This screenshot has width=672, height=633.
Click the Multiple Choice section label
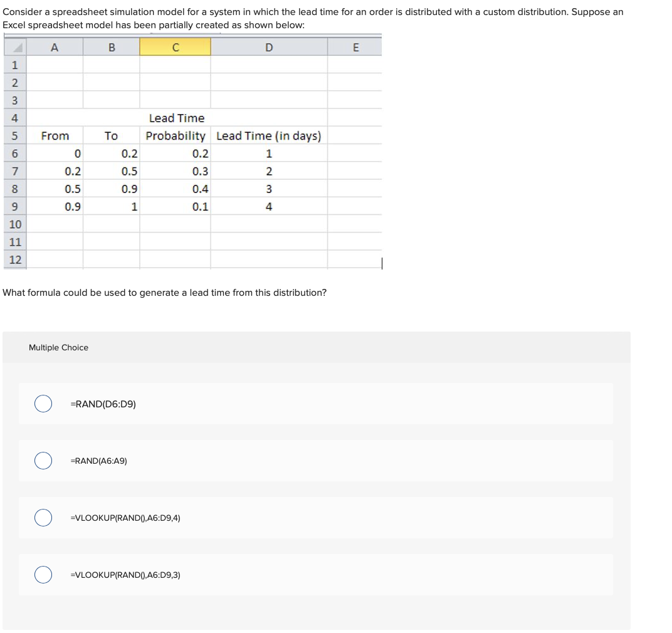[58, 347]
